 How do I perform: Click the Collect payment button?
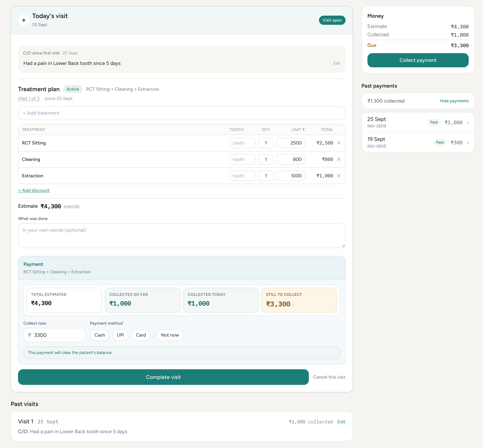418,60
